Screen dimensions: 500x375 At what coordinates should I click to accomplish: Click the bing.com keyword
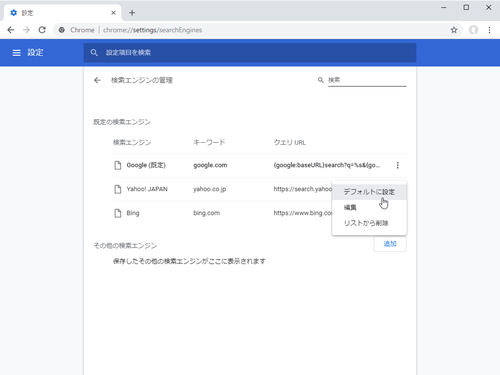207,213
